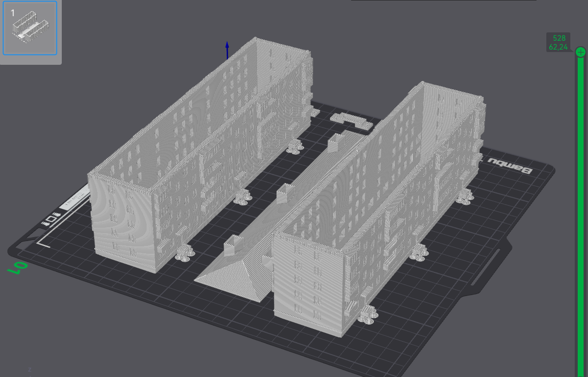Click the blue Z axis arrow
Viewport: 588px width, 377px height.
[x=227, y=51]
